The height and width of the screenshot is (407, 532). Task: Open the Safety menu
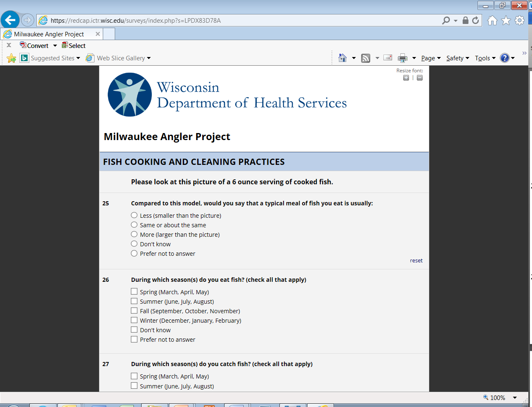pyautogui.click(x=458, y=58)
